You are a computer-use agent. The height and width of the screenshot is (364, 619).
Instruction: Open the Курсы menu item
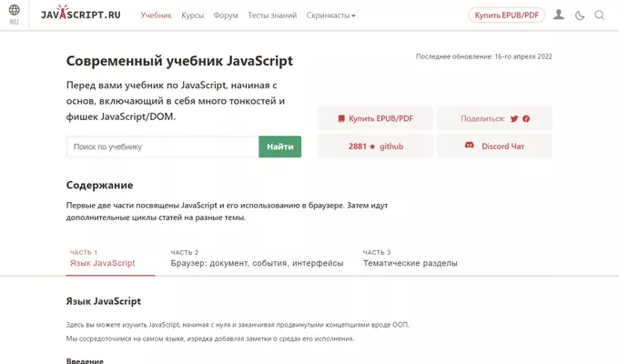(193, 15)
